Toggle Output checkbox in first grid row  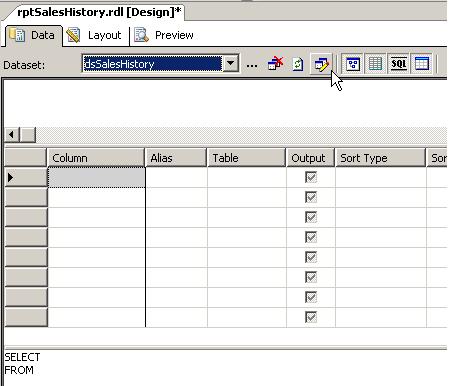311,177
